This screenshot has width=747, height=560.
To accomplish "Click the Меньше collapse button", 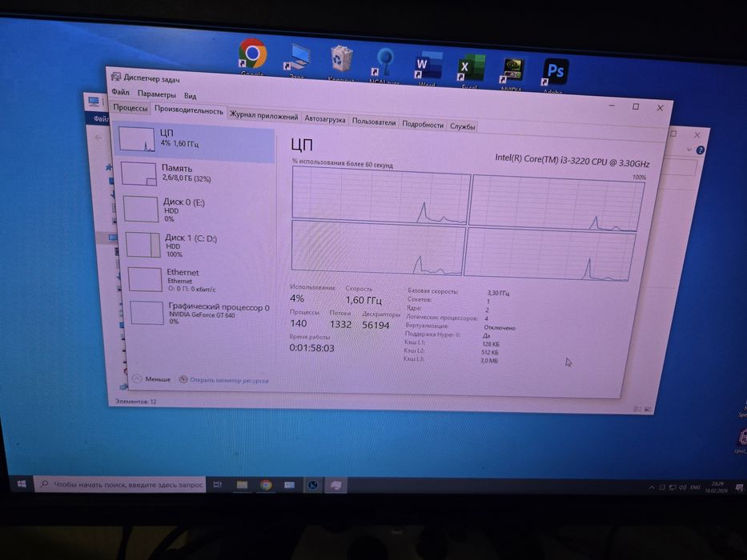I will point(151,379).
